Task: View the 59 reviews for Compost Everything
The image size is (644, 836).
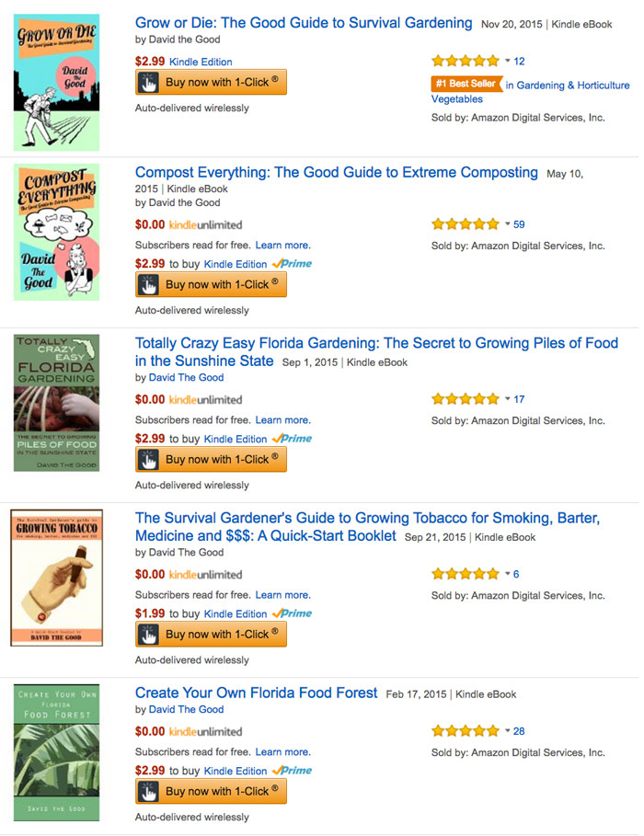Action: 519,224
